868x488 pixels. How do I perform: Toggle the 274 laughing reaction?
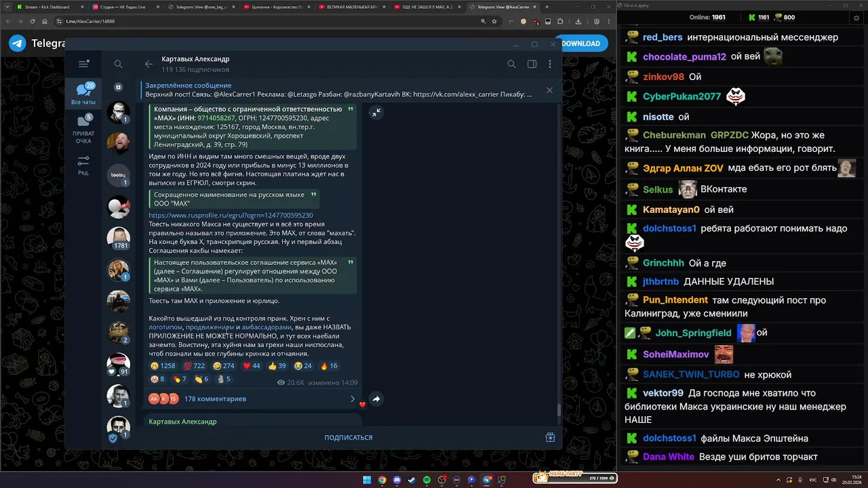[x=224, y=366]
